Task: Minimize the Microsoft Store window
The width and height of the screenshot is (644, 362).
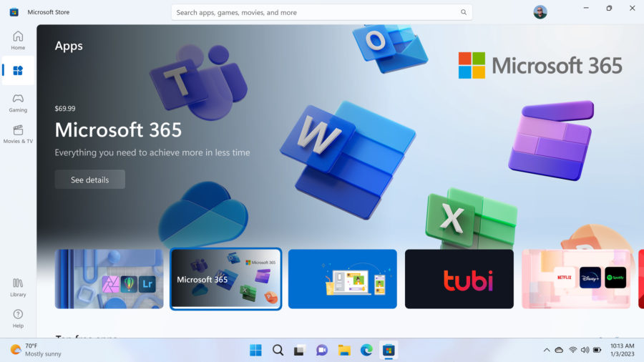Action: (586, 8)
